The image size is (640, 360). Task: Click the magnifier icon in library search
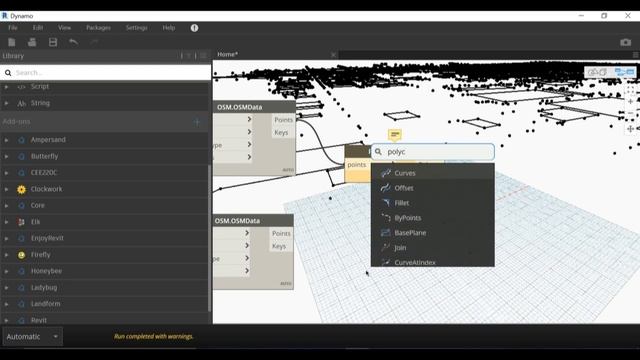click(x=8, y=73)
